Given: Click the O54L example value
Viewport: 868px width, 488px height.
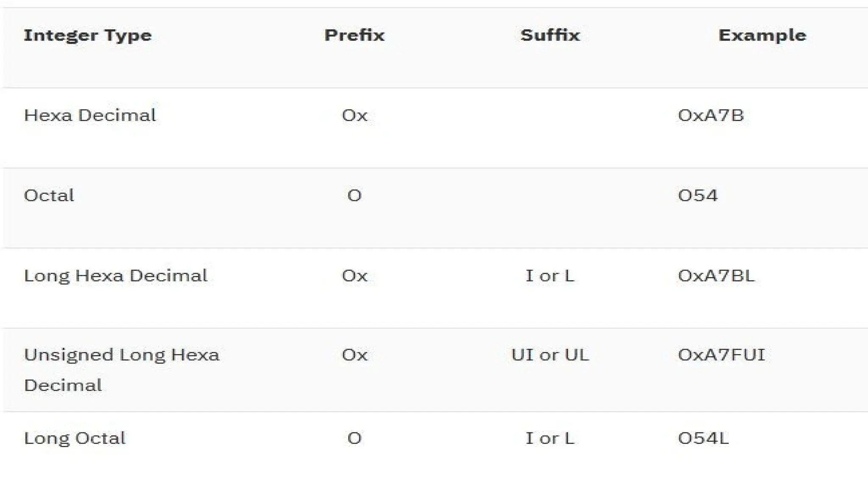Looking at the screenshot, I should tap(703, 438).
